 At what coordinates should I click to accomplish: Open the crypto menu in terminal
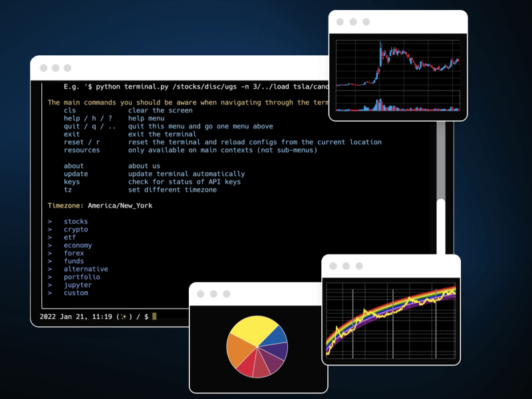pos(75,229)
